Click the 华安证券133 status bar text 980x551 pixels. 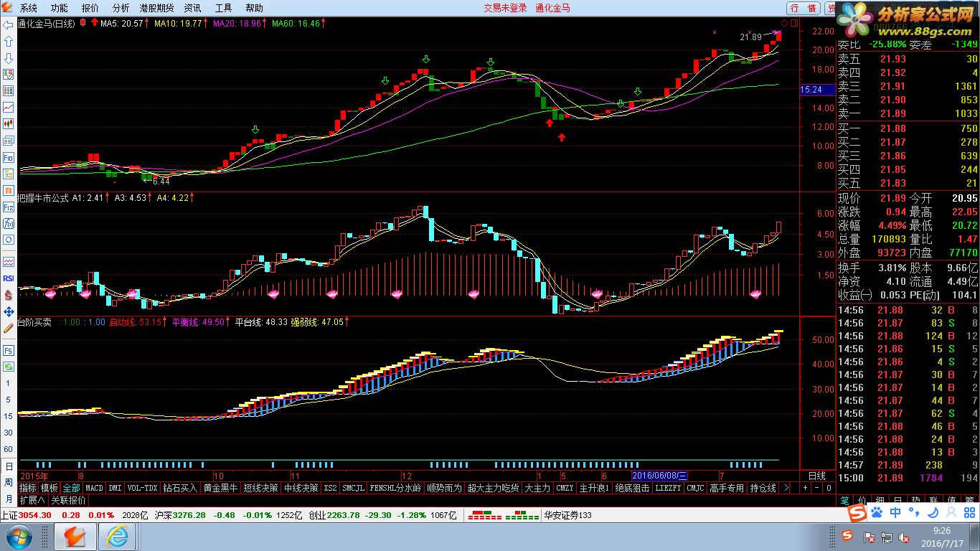coord(567,515)
